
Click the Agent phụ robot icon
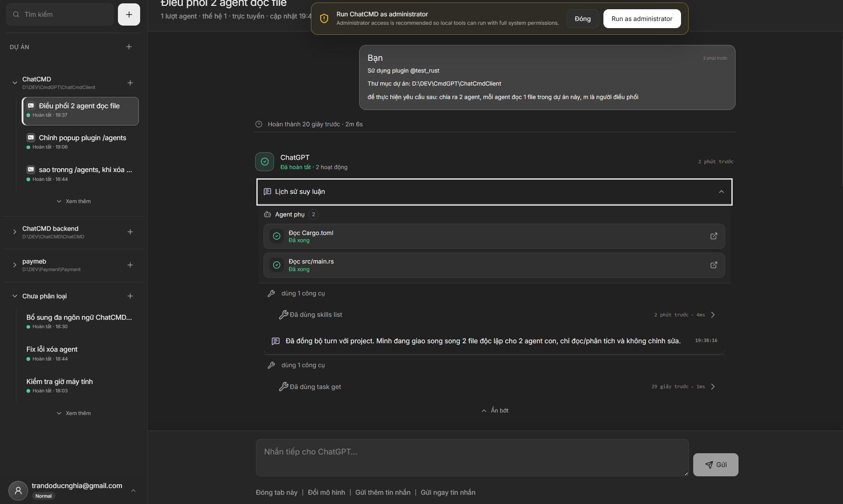coord(267,214)
